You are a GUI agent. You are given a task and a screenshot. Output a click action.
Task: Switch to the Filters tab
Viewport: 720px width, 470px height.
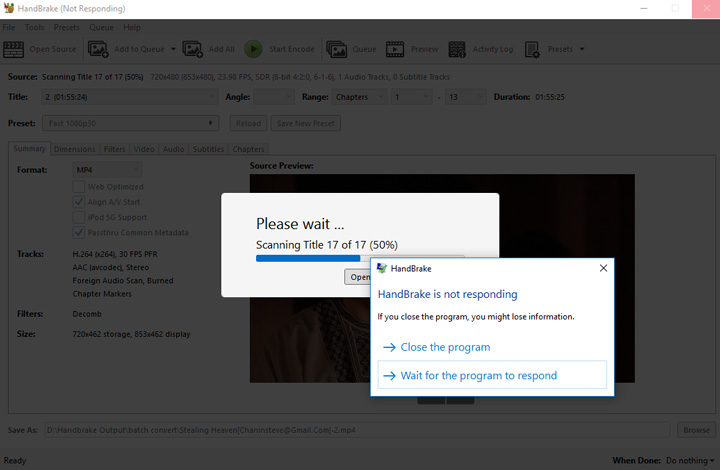[114, 149]
